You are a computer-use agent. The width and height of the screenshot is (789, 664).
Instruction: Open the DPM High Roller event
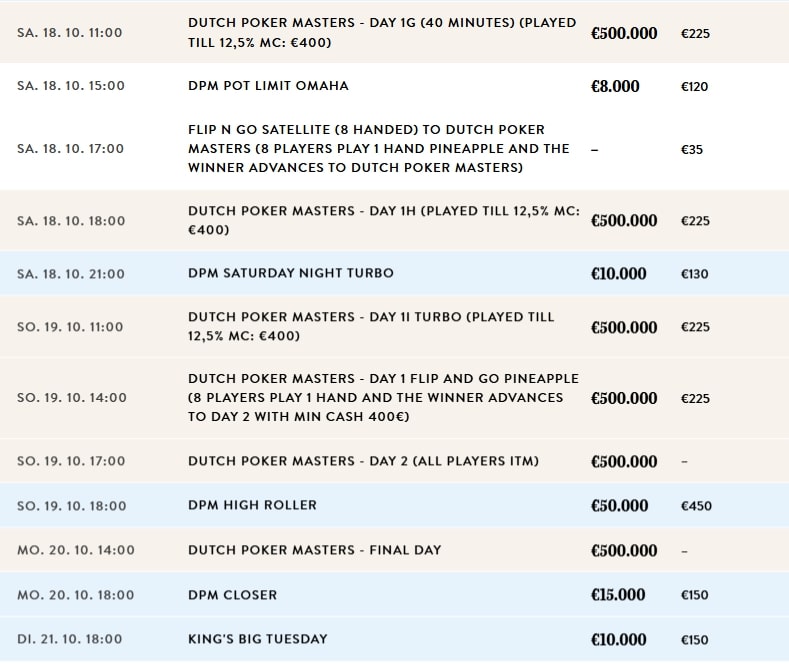(x=252, y=505)
